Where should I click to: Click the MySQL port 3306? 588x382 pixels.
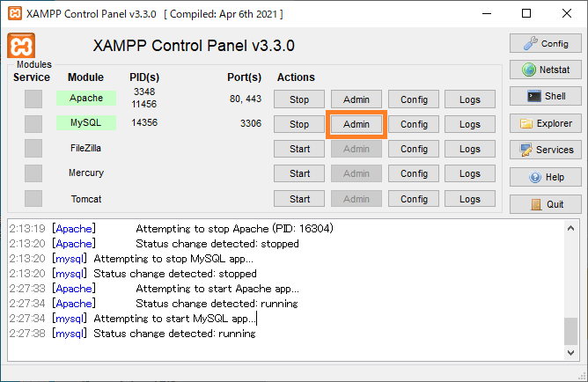pyautogui.click(x=251, y=123)
